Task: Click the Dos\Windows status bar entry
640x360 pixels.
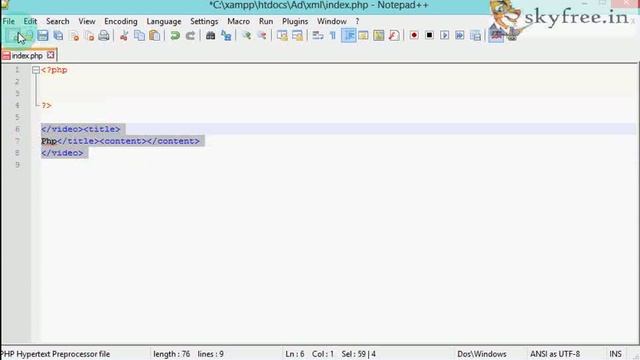Action: pos(482,354)
